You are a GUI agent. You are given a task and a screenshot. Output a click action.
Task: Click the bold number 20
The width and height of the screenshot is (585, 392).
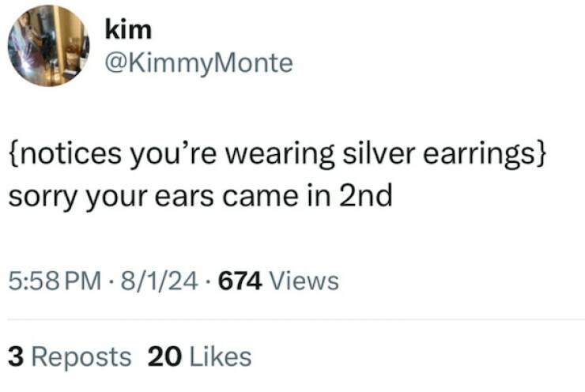[x=165, y=357]
